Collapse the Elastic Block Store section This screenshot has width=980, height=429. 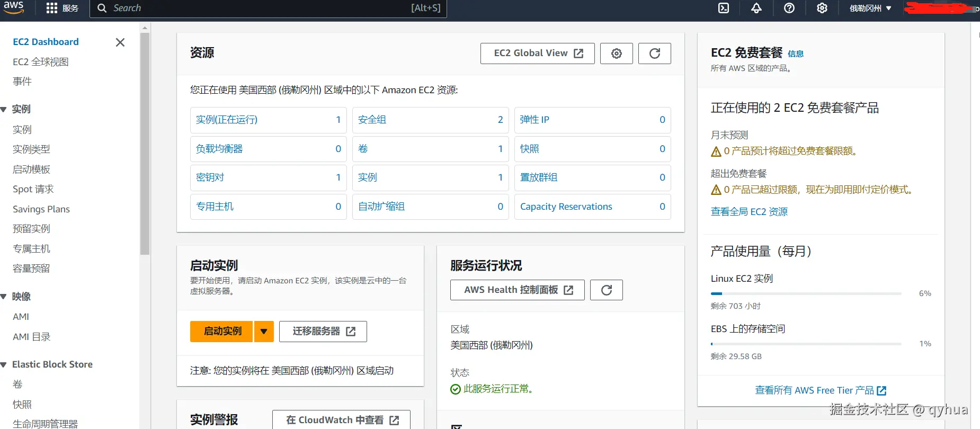[x=4, y=365]
